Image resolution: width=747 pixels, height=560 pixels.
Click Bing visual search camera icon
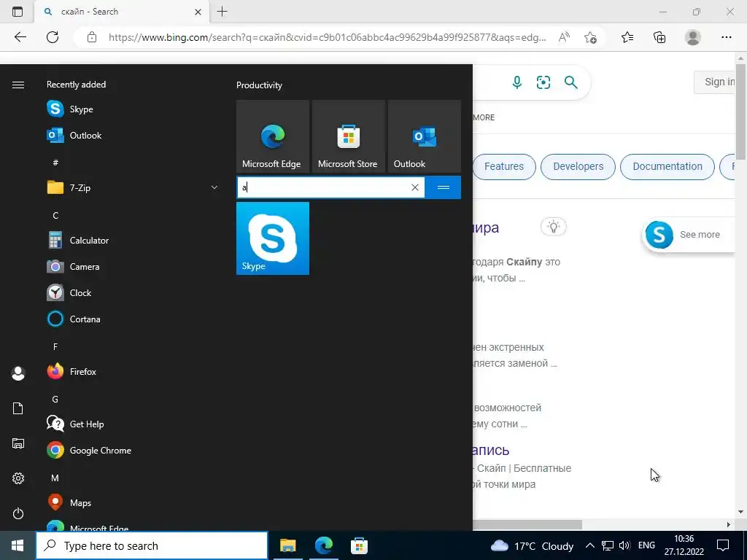tap(543, 82)
